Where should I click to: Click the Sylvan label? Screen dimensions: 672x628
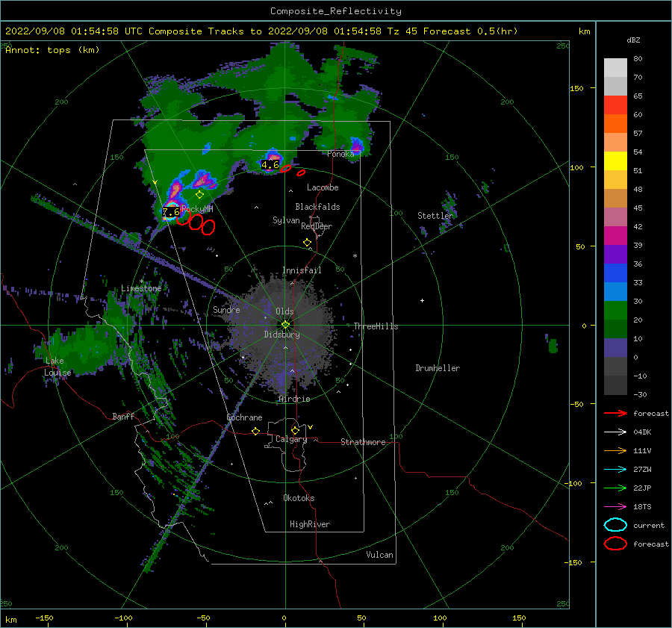click(x=286, y=220)
